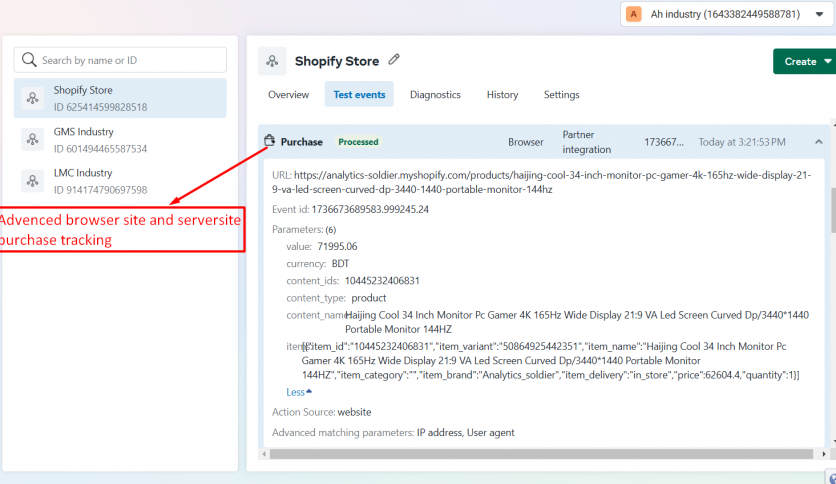Click Advanced matching parameters IP address text
This screenshot has height=484, width=836.
pos(440,432)
